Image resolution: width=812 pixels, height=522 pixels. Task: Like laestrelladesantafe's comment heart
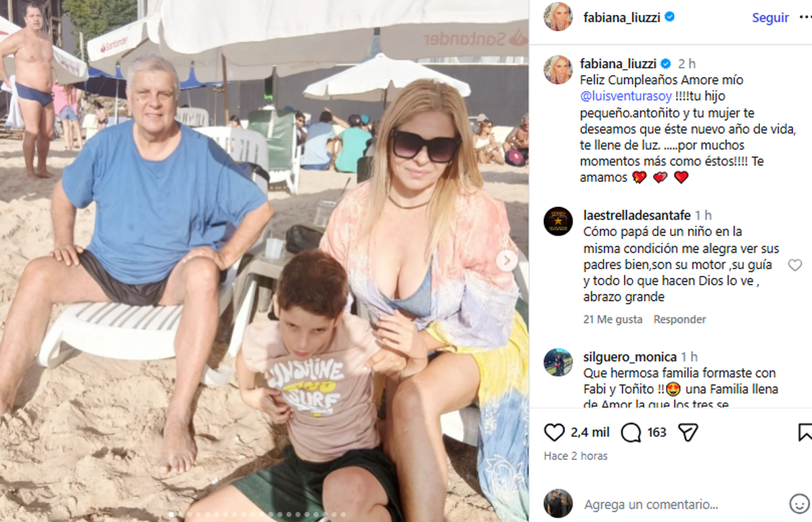[795, 265]
